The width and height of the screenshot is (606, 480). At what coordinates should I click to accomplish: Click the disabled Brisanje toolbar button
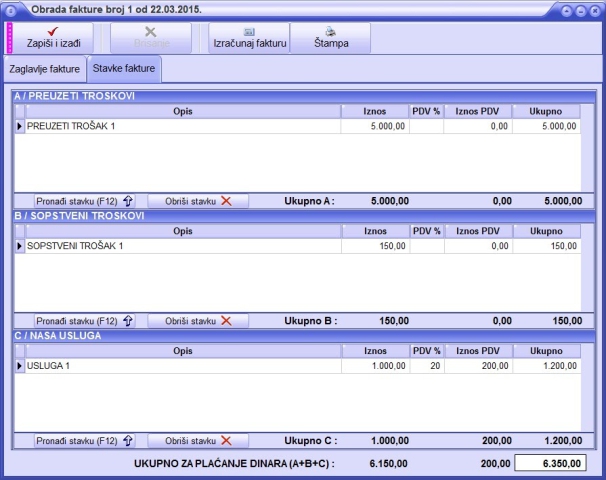[150, 37]
